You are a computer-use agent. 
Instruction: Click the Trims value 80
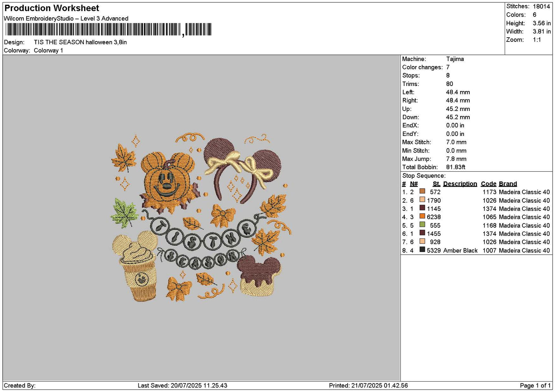[449, 84]
